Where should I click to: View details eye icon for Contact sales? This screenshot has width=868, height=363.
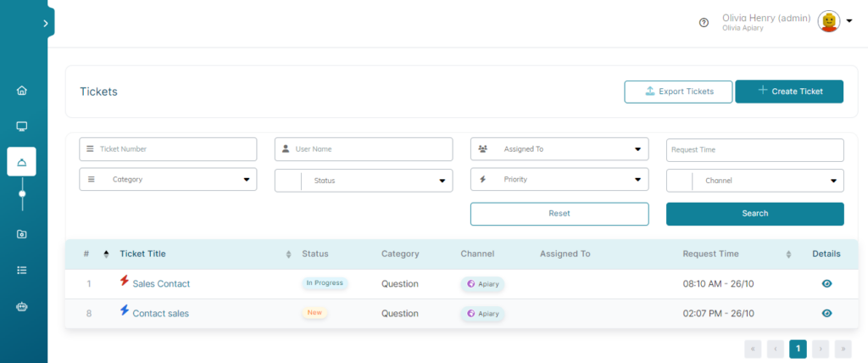826,313
